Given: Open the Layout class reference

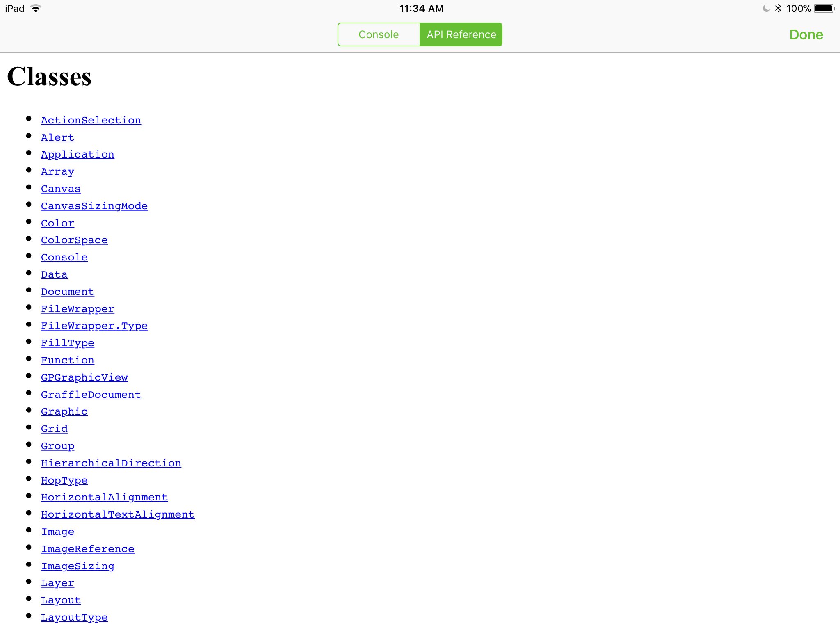Looking at the screenshot, I should pyautogui.click(x=61, y=600).
